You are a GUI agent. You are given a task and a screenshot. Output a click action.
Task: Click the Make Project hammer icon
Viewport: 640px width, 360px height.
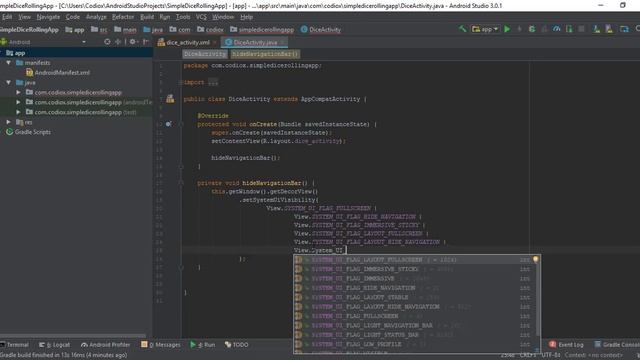click(462, 29)
